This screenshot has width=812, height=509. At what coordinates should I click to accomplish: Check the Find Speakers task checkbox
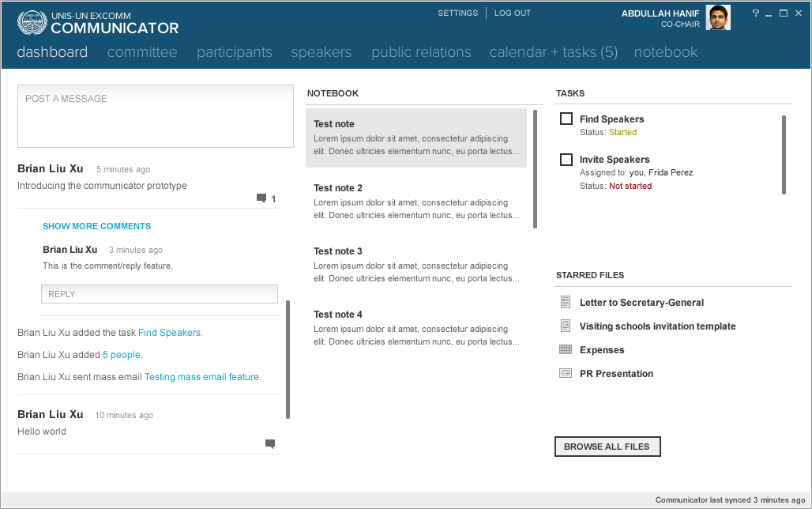click(x=566, y=119)
